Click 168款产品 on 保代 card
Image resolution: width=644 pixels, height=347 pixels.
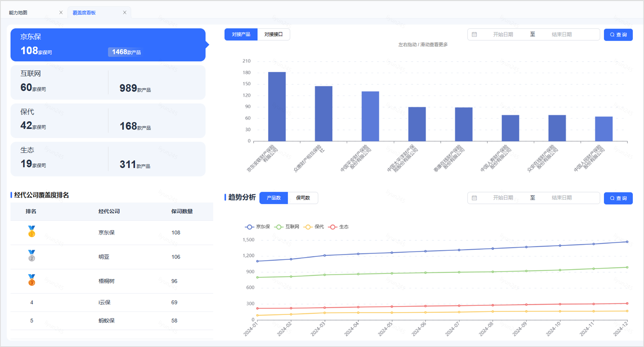[x=135, y=126]
